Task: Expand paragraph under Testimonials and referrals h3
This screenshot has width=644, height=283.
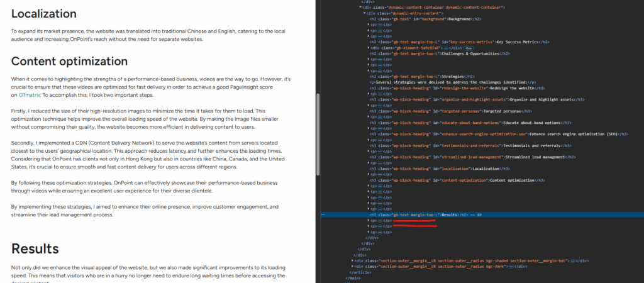Action: (x=369, y=151)
